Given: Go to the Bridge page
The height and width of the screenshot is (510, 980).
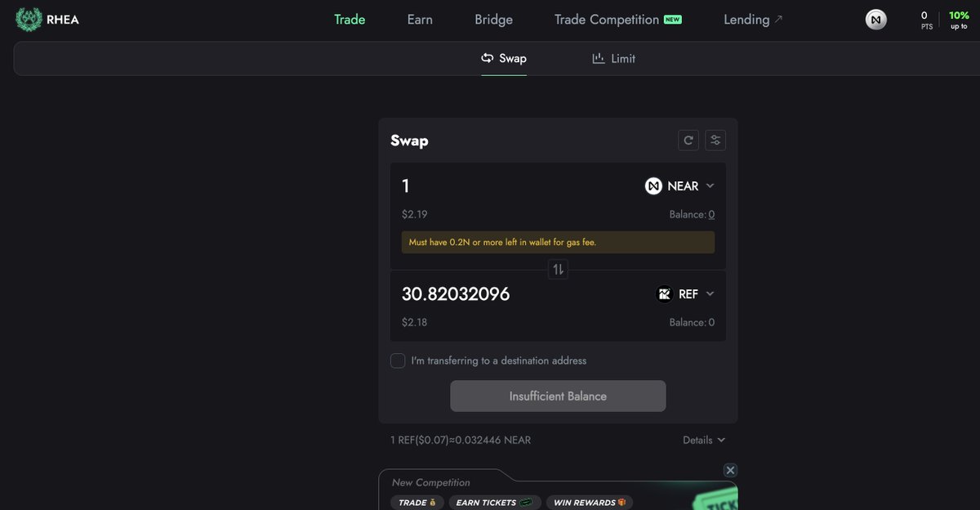Looking at the screenshot, I should pyautogui.click(x=494, y=20).
